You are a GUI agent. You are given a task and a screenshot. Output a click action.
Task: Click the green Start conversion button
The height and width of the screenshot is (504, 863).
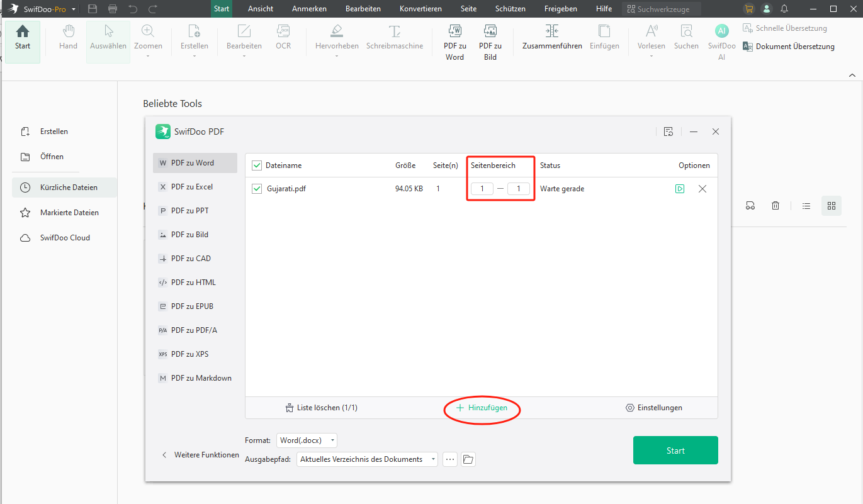[x=675, y=451]
